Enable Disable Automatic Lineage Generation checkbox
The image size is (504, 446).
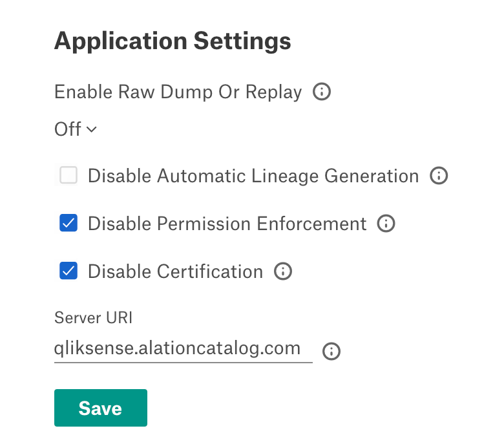point(68,175)
